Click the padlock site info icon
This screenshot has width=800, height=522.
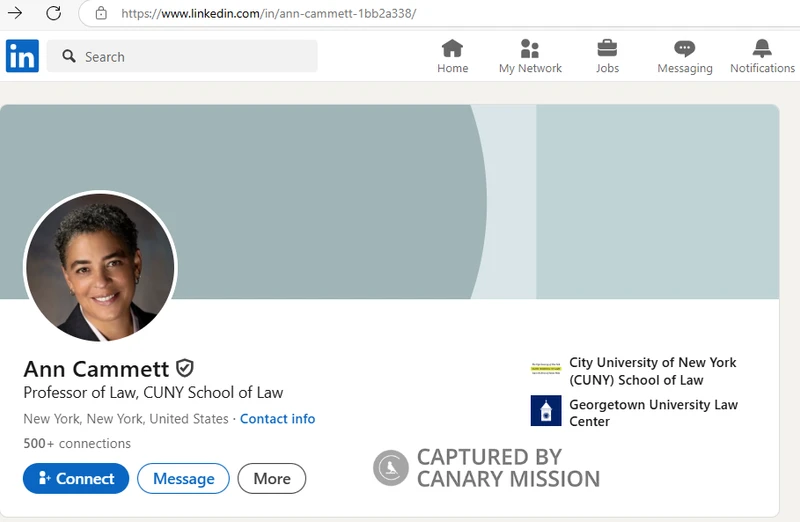[101, 13]
